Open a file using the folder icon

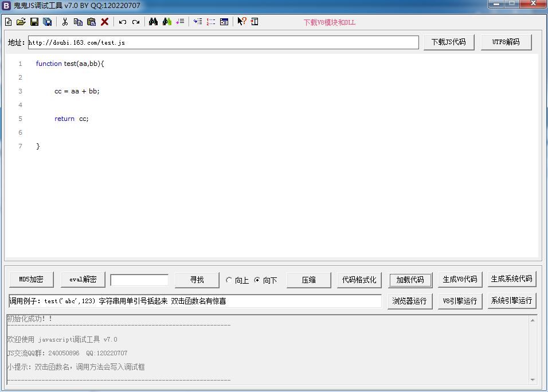pyautogui.click(x=21, y=22)
